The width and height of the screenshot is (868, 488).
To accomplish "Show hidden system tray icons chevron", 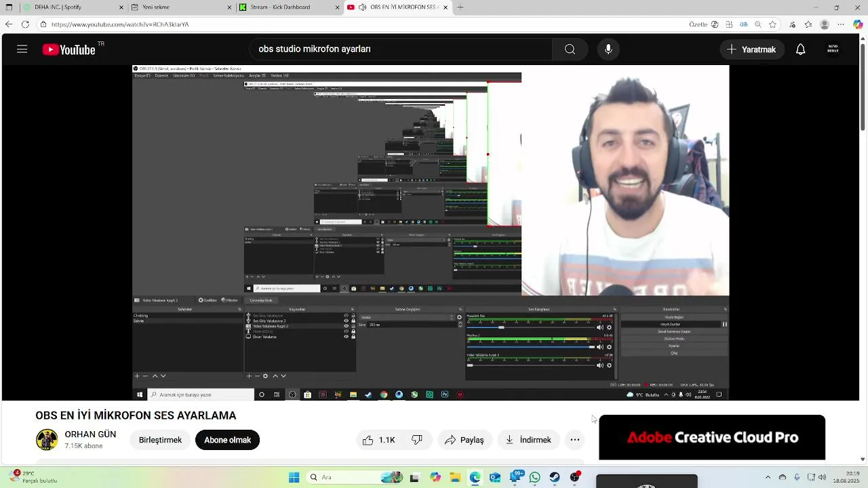I will (768, 478).
